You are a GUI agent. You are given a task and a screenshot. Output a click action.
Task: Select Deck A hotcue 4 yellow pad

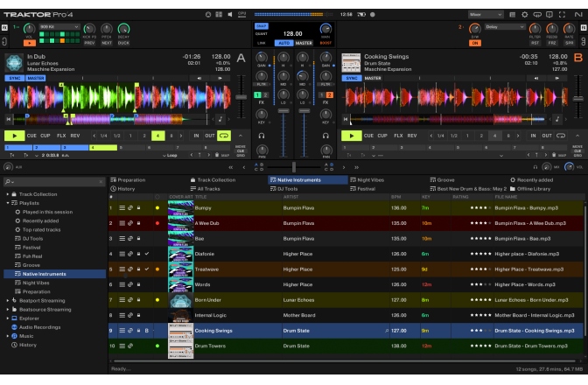(103, 148)
